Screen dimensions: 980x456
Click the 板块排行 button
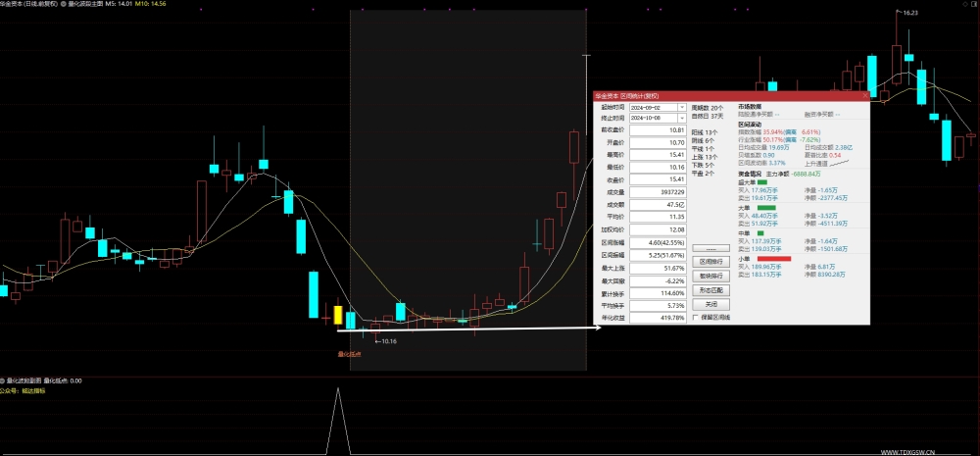pos(710,276)
